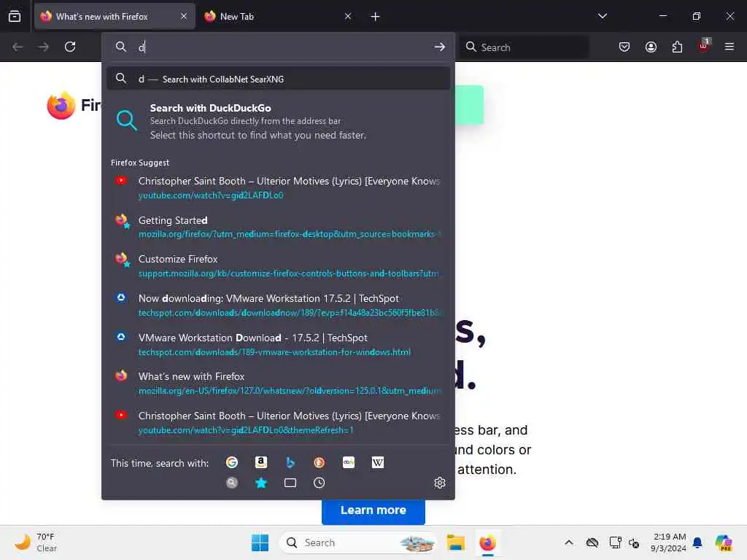Screen dimensions: 747x560
Task: Open the uBlock Origin extension icon
Action: [x=704, y=46]
